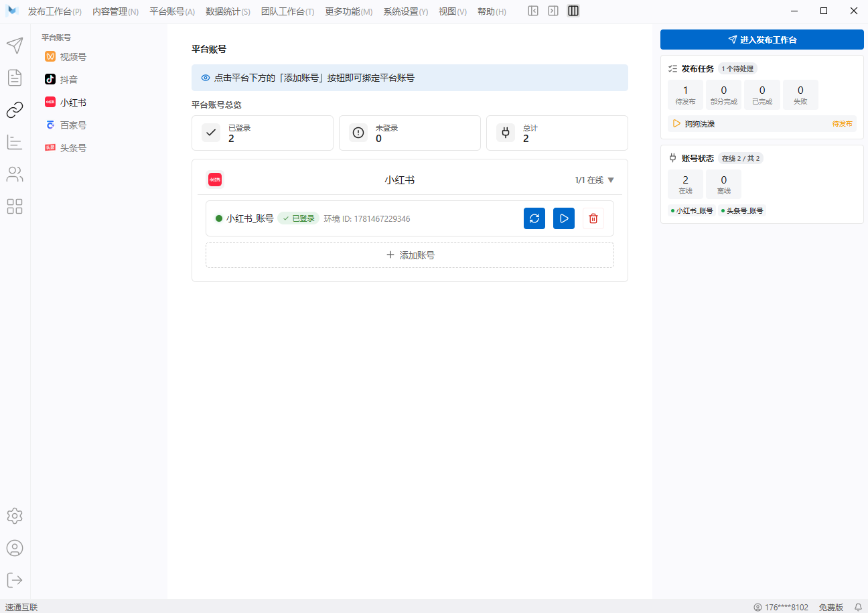Image resolution: width=868 pixels, height=613 pixels.
Task: Click the 离线 accounts count tile
Action: (x=724, y=184)
